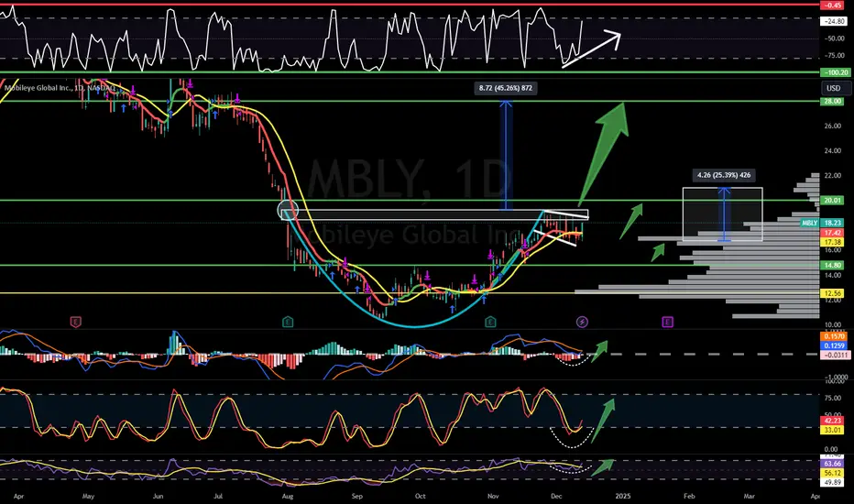Click the 22.00 price scale tick
Image resolution: width=854 pixels, height=504 pixels.
pos(832,175)
